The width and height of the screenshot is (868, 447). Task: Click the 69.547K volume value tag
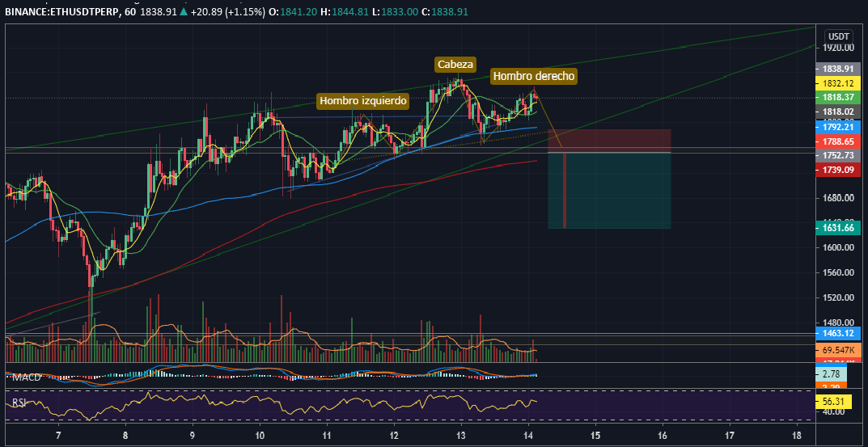tap(840, 350)
